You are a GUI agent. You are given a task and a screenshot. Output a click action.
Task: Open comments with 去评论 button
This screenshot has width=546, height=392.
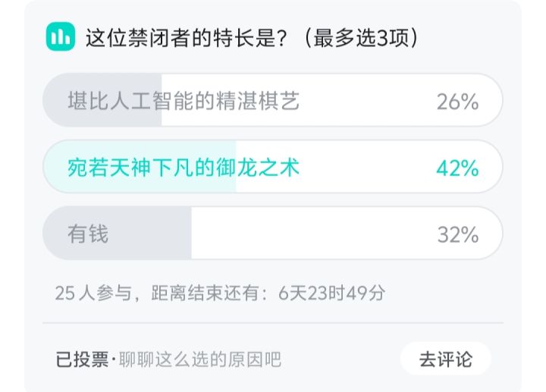446,359
